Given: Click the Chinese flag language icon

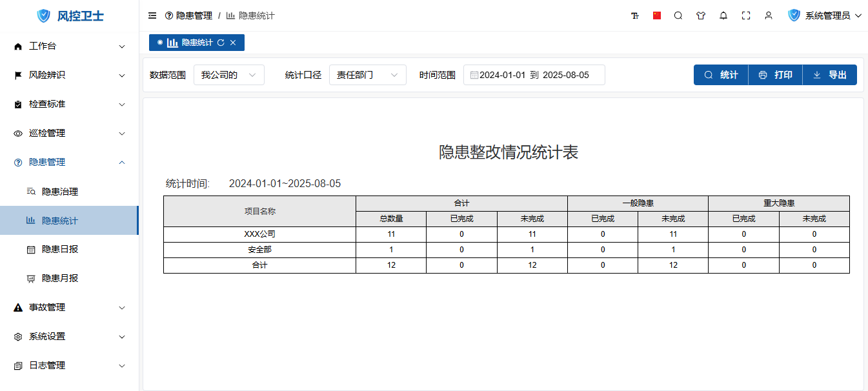Looking at the screenshot, I should (657, 15).
